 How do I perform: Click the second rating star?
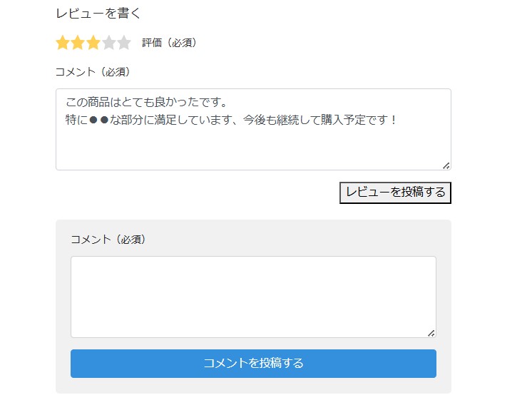click(78, 43)
